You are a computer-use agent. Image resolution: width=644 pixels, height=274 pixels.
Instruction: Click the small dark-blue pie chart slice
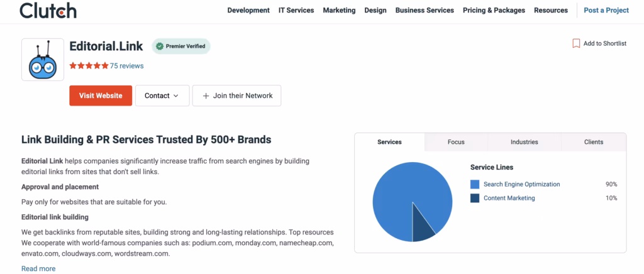pyautogui.click(x=422, y=227)
